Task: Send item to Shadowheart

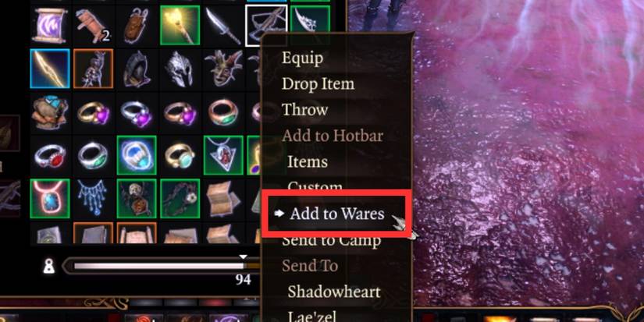Action: coord(334,292)
